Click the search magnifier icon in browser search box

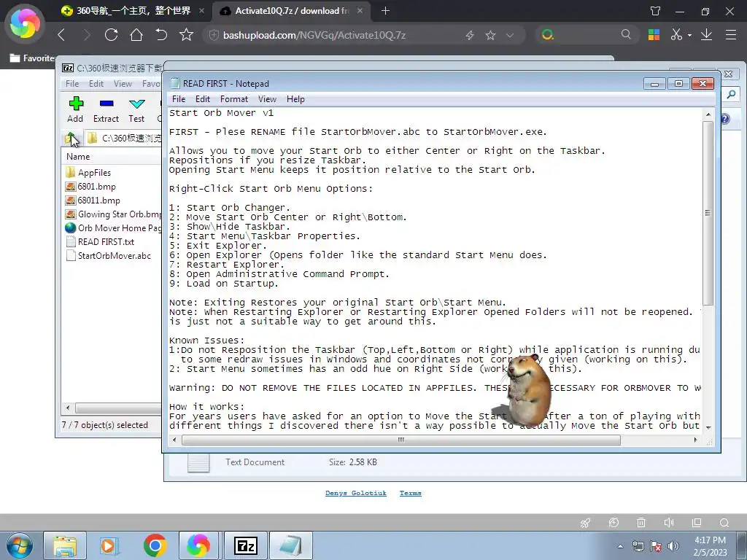[626, 34]
